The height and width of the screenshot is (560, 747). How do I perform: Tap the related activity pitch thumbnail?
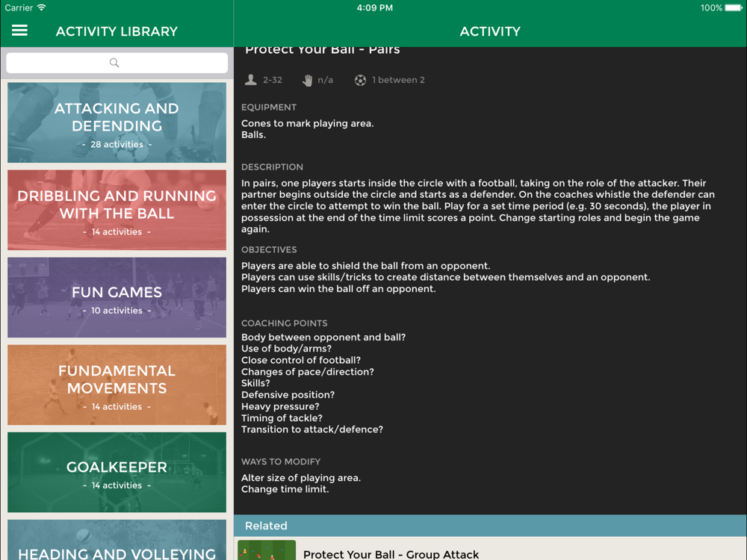[x=267, y=550]
